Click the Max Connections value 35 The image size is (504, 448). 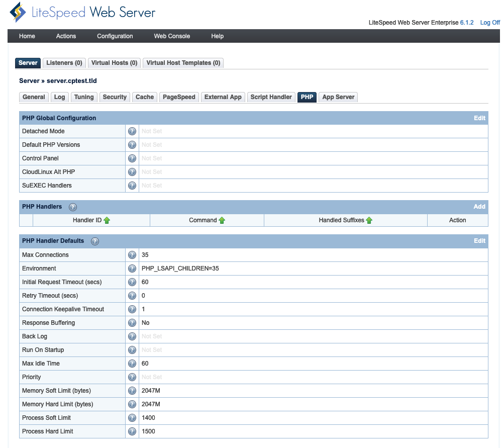pyautogui.click(x=145, y=255)
